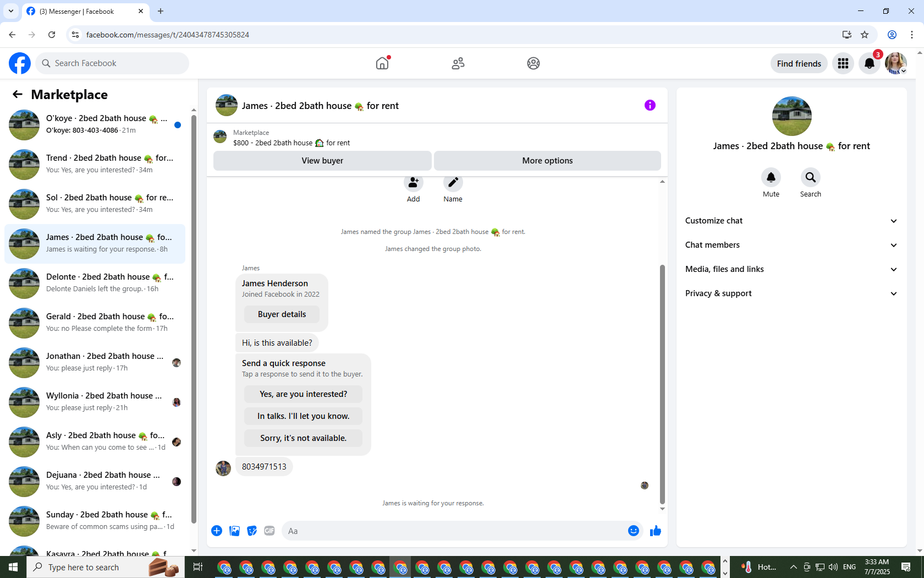This screenshot has width=924, height=578.
Task: Expand the Customize chat section
Action: point(791,221)
